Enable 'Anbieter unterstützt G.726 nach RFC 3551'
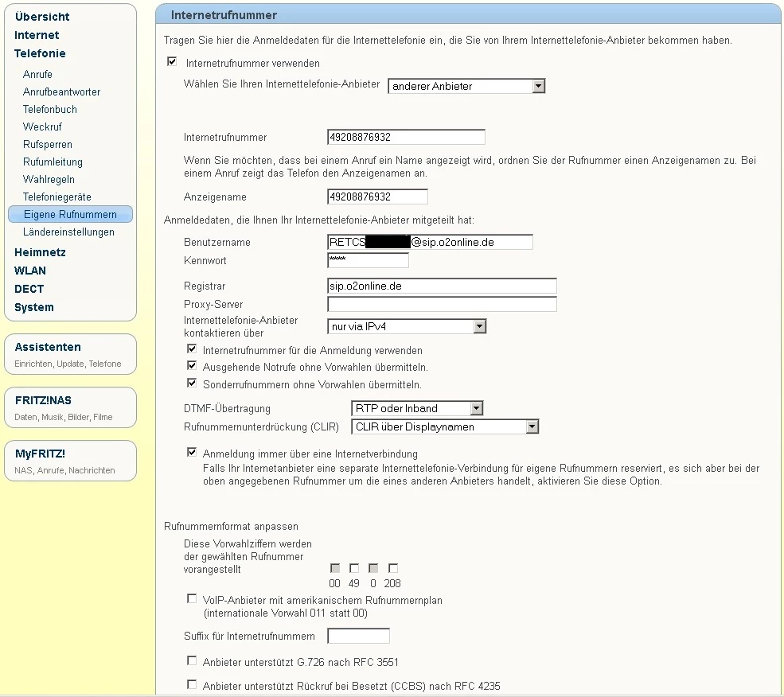The height and width of the screenshot is (697, 784). click(192, 660)
